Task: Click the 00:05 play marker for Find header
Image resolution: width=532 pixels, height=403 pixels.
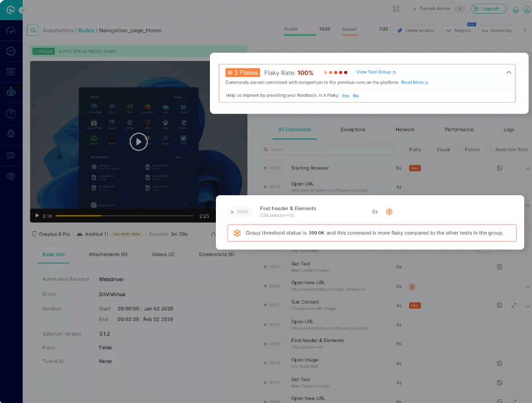Action: coord(239,212)
